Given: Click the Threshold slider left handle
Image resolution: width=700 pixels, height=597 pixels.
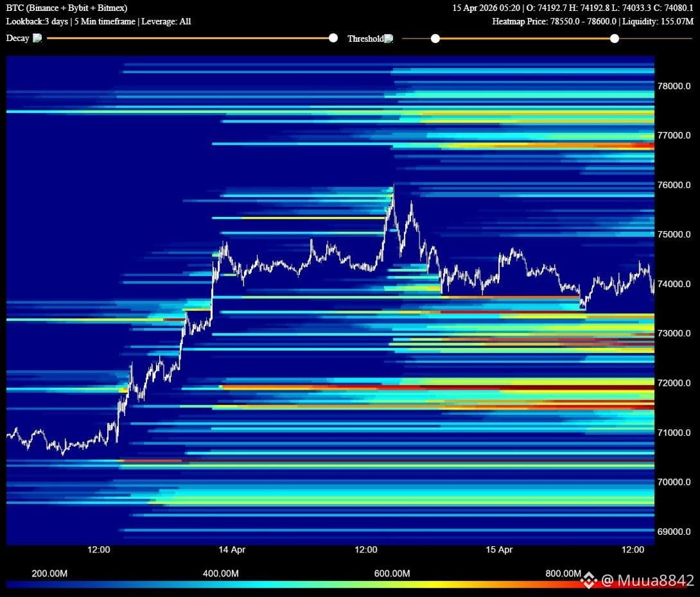Looking at the screenshot, I should pyautogui.click(x=435, y=39).
